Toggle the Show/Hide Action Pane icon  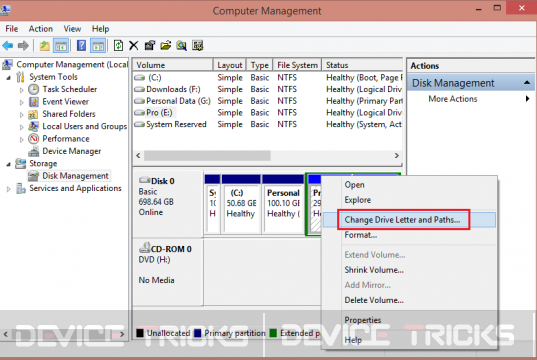[98, 45]
